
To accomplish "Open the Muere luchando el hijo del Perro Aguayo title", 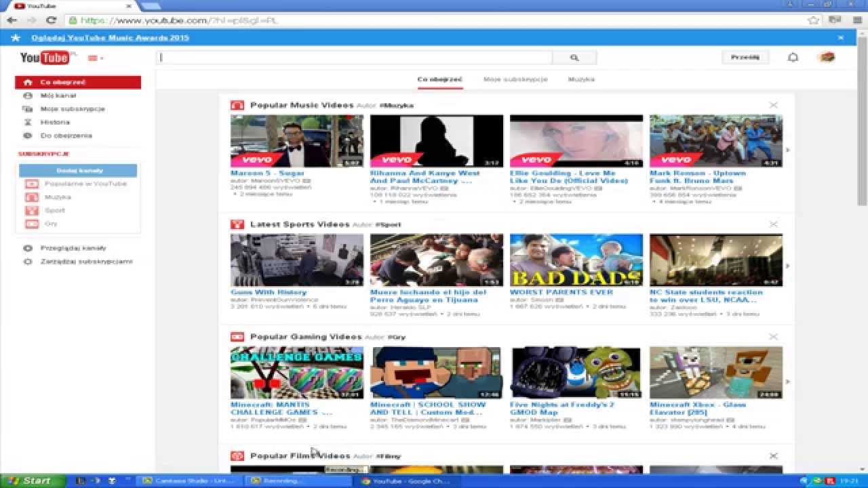I will (x=428, y=296).
